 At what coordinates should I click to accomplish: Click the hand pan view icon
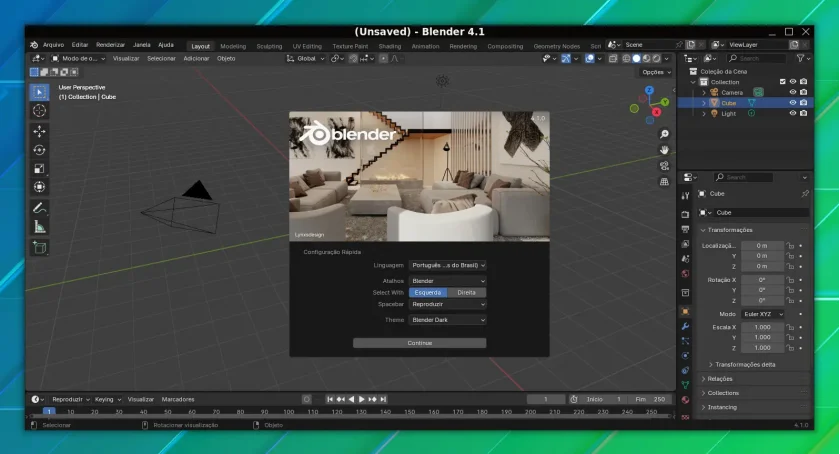[x=664, y=150]
